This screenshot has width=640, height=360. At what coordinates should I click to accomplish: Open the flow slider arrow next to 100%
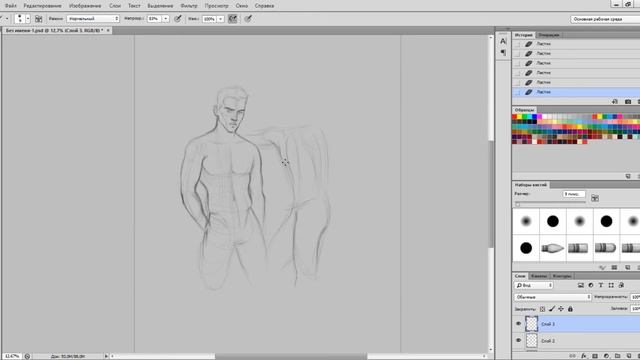220,19
